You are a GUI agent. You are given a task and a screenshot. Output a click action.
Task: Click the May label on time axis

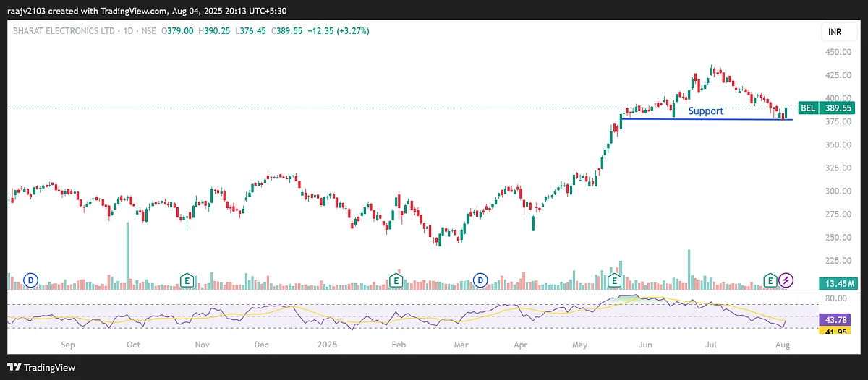(581, 345)
